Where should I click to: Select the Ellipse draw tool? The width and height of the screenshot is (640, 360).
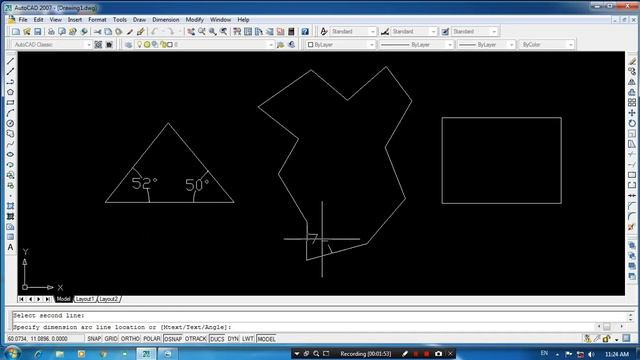[11, 154]
